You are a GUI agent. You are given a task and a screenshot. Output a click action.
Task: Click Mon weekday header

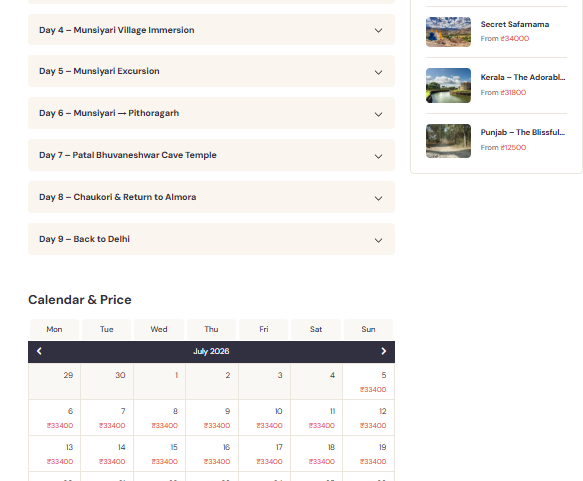54,329
